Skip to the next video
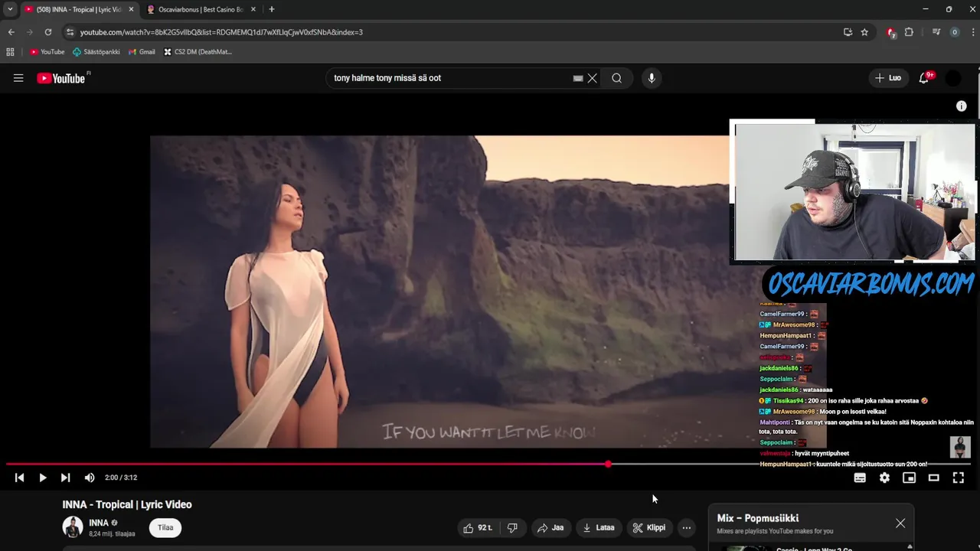Image resolution: width=980 pixels, height=551 pixels. tap(66, 478)
